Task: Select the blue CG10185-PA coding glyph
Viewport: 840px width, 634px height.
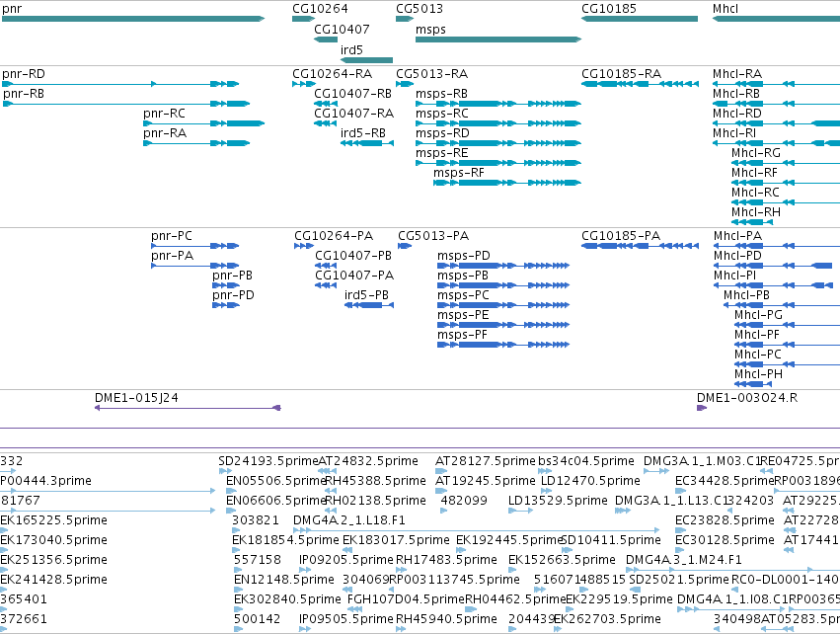Action: point(641,246)
